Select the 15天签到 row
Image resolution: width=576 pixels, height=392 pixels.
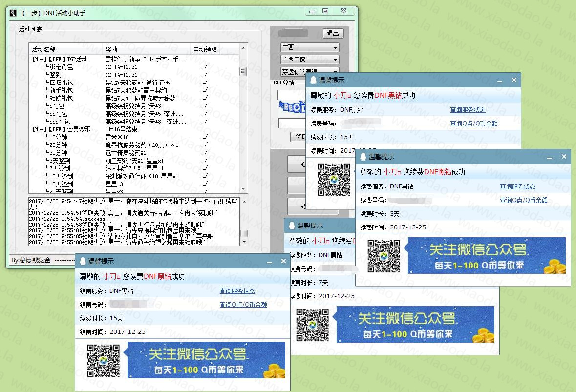coord(134,184)
